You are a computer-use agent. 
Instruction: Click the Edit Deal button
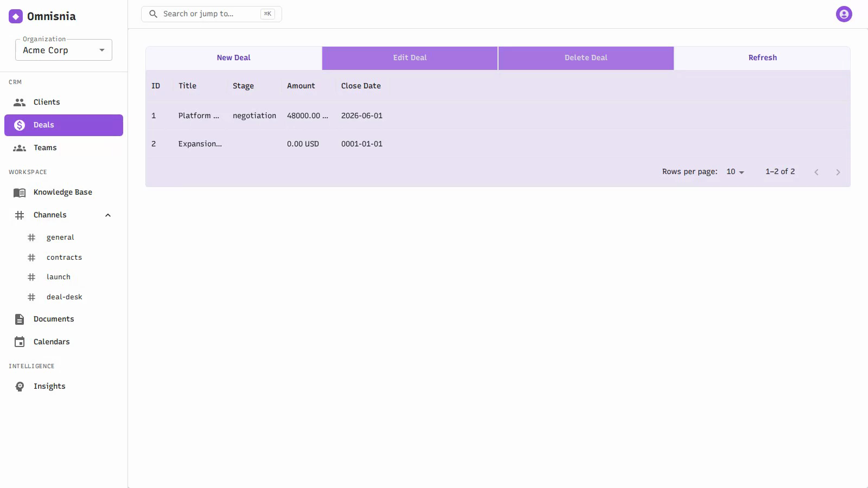410,58
